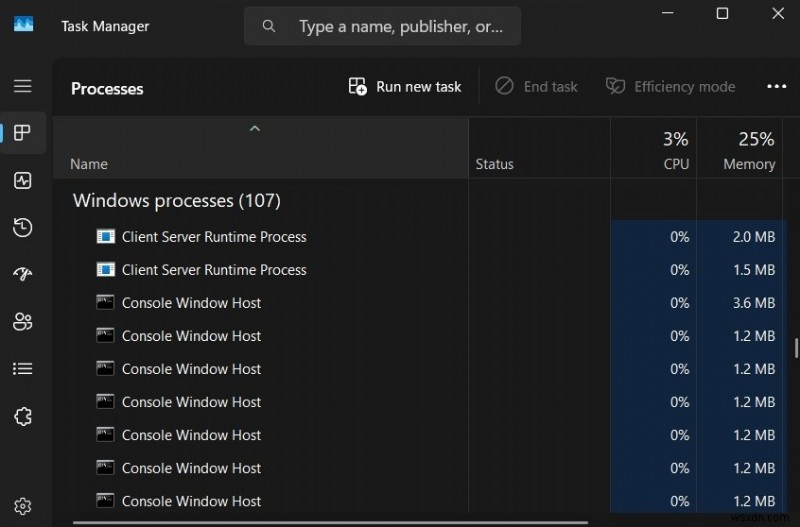Click the 3.6 MB Console Window Host icon
The width and height of the screenshot is (800, 527).
click(106, 302)
